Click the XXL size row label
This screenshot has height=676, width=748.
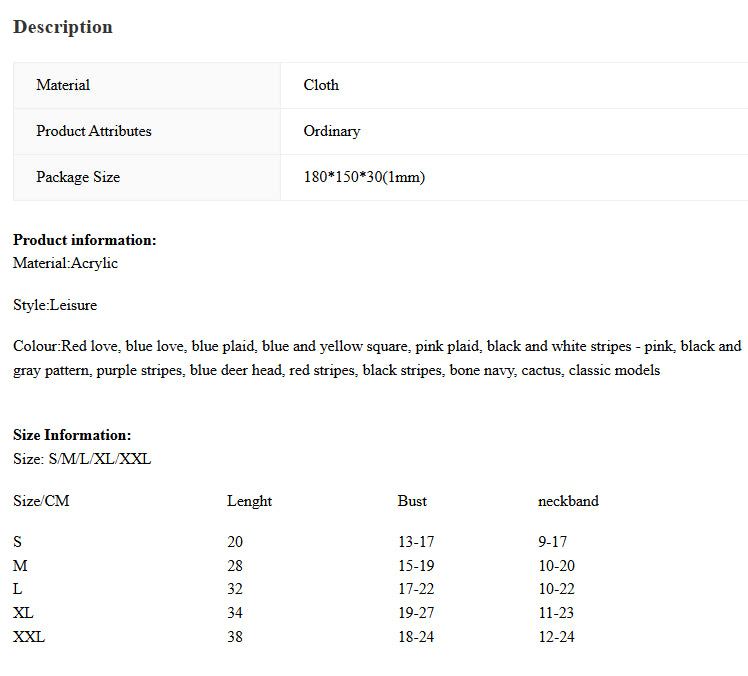point(29,637)
